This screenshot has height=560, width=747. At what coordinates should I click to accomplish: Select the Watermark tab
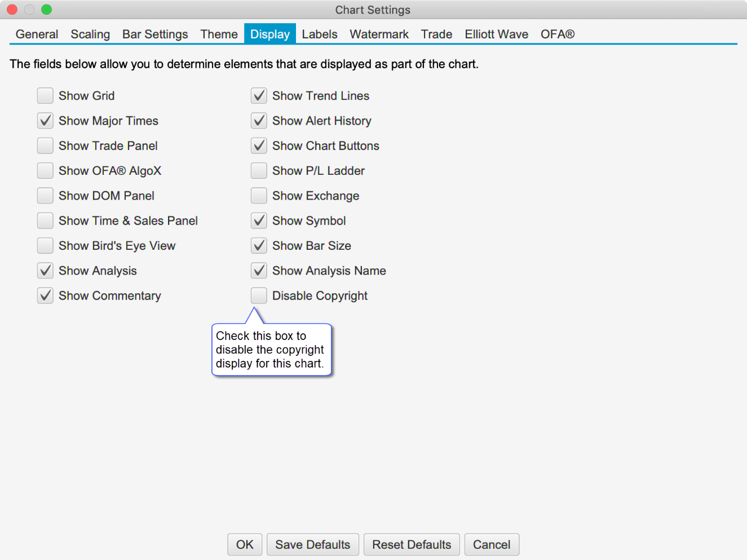[x=379, y=34]
